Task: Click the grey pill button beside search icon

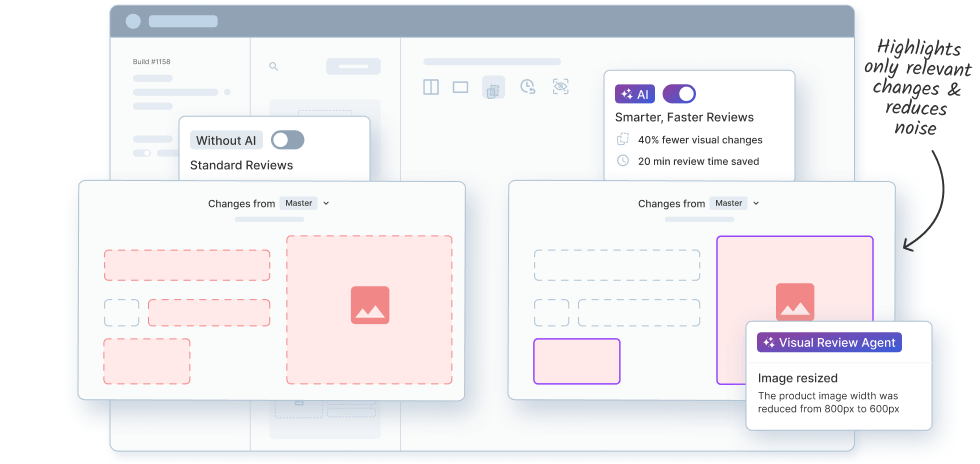Action: (353, 66)
